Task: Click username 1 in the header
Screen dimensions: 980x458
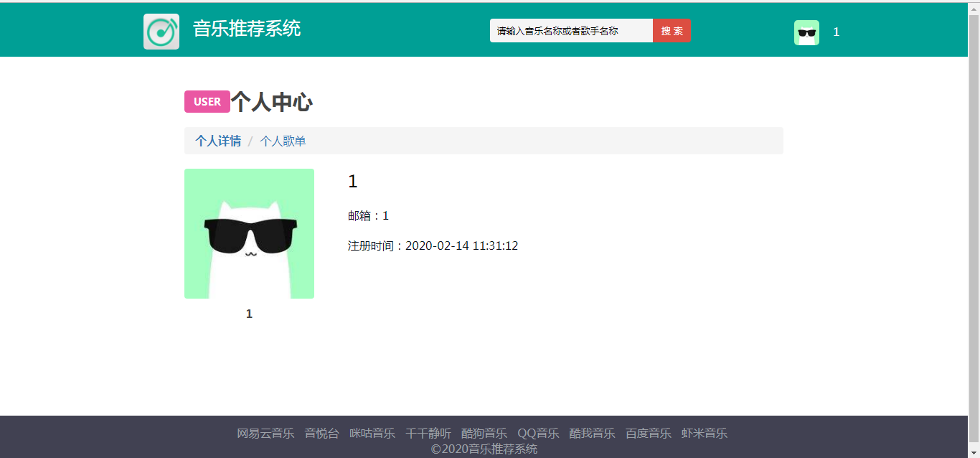Action: 836,32
